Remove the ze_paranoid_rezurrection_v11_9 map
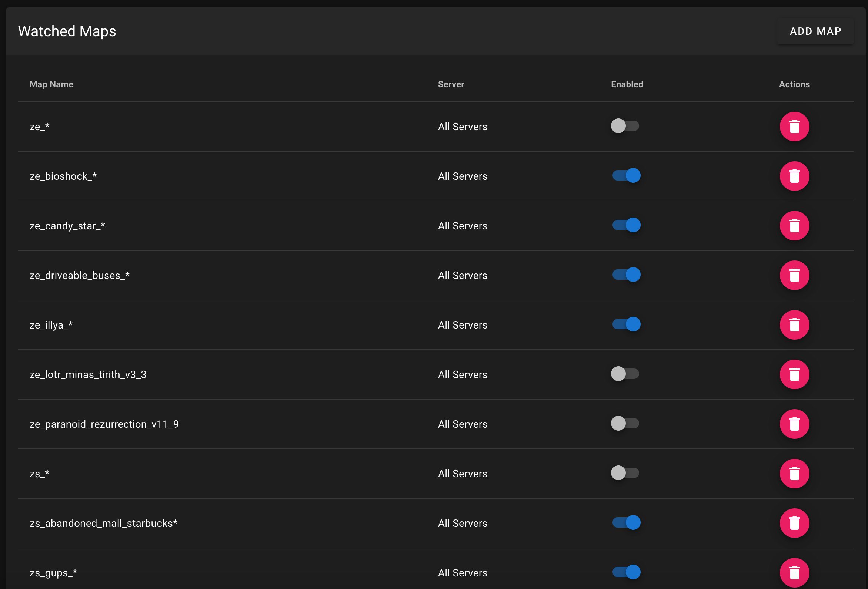The image size is (868, 589). [794, 424]
